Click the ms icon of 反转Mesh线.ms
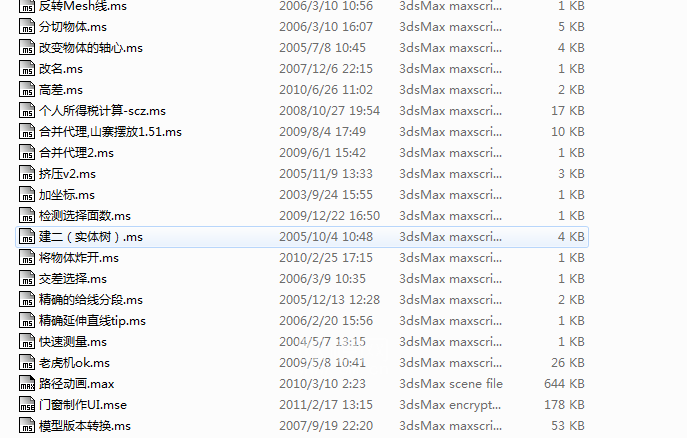Image resolution: width=687 pixels, height=438 pixels. click(27, 6)
